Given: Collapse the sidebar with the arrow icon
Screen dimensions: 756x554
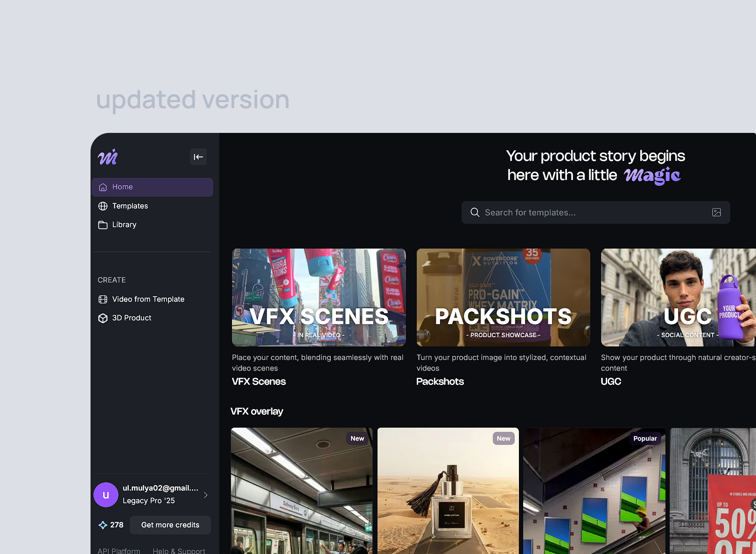Looking at the screenshot, I should pos(198,157).
